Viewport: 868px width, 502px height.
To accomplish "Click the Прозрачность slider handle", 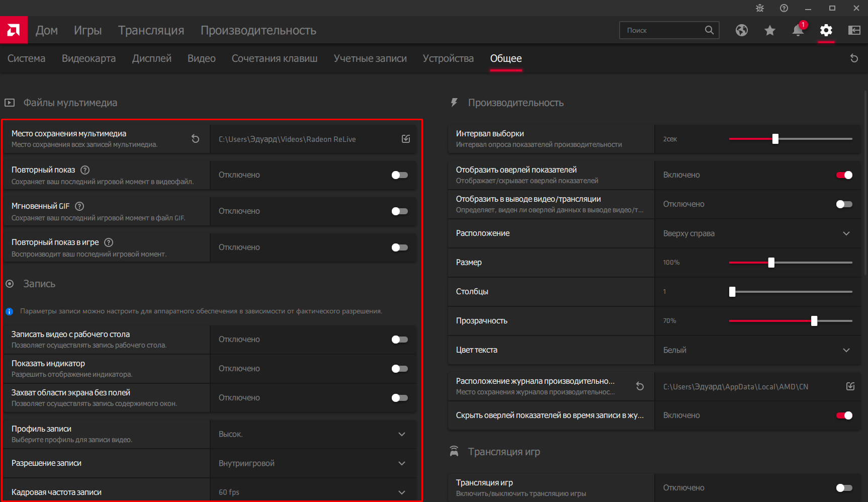I will [x=814, y=321].
